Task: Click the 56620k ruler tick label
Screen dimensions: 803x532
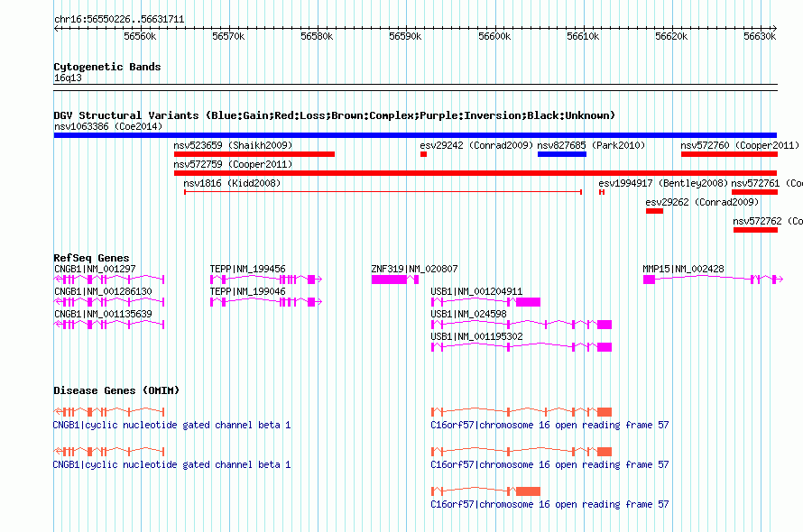Action: pyautogui.click(x=671, y=36)
